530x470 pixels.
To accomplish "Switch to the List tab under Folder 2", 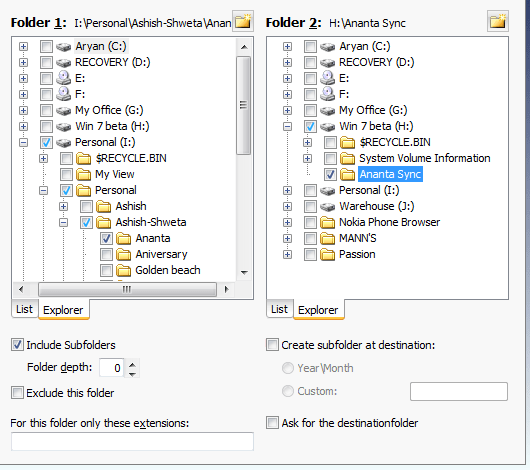I will click(x=280, y=309).
